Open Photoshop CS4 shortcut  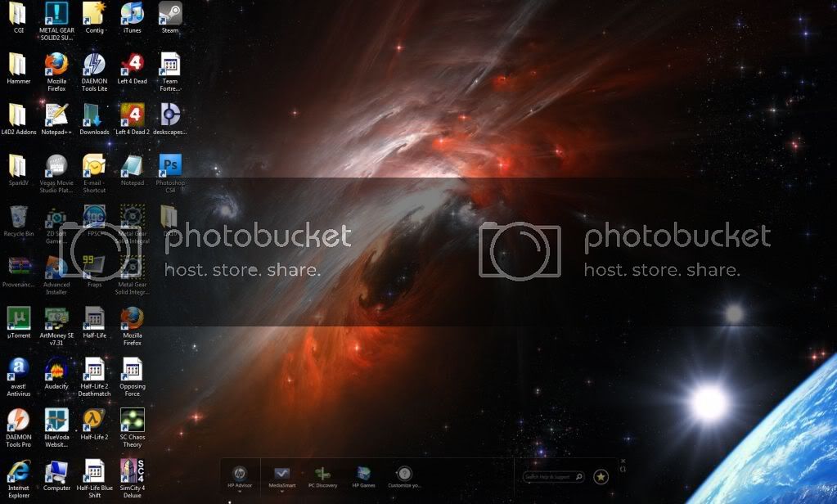169,165
